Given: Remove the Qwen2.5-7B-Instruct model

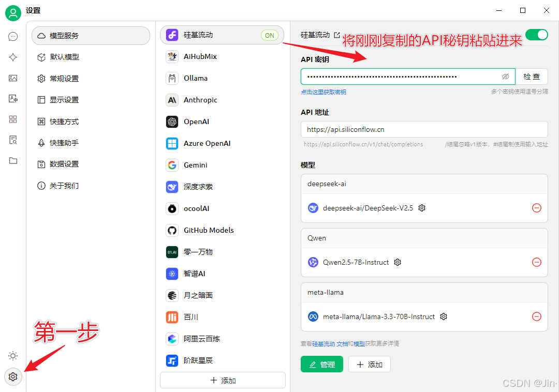Looking at the screenshot, I should tap(537, 262).
